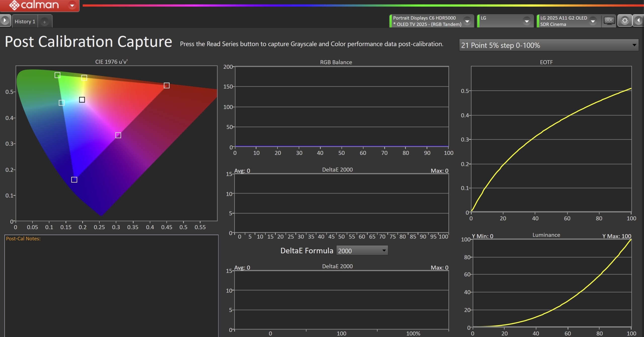Click the DDC display control icon

pyautogui.click(x=609, y=21)
